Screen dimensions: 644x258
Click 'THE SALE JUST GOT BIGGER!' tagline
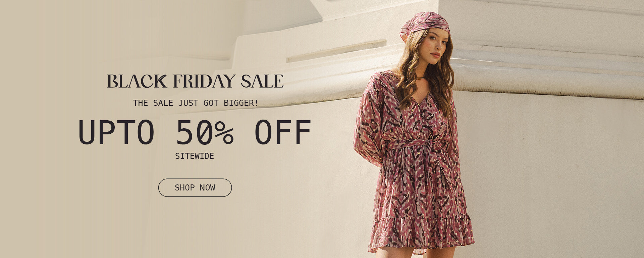click(x=196, y=103)
